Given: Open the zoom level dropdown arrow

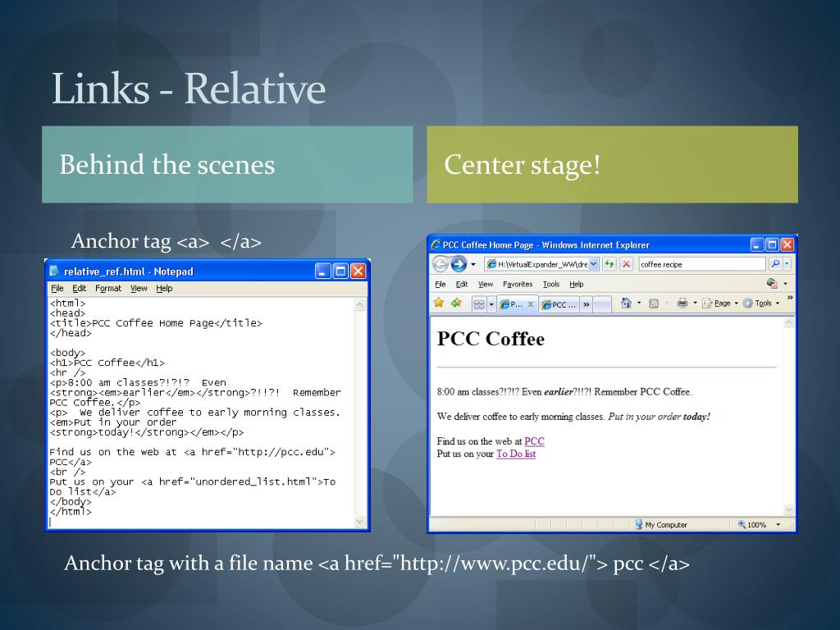Looking at the screenshot, I should (778, 524).
